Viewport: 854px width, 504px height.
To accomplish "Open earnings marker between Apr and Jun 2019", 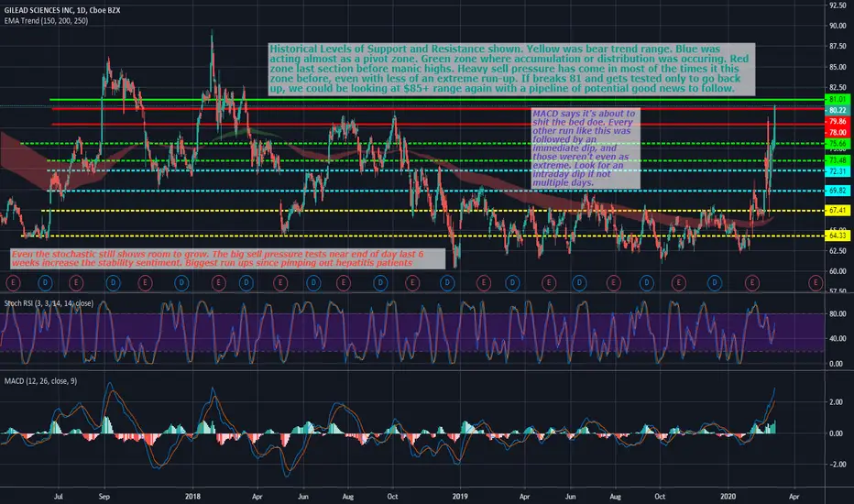I will [549, 283].
